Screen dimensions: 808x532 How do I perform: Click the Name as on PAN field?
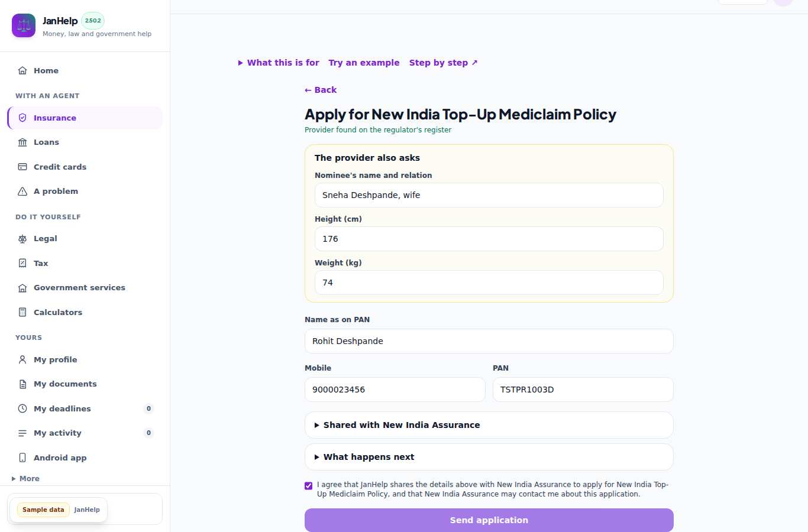[489, 341]
